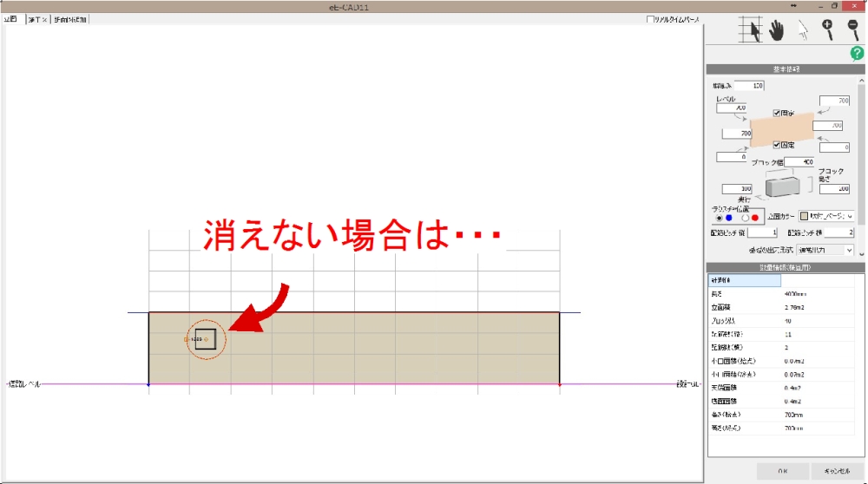The height and width of the screenshot is (484, 868).
Task: Toggle the upper 固定 checkbox
Action: coord(777,113)
